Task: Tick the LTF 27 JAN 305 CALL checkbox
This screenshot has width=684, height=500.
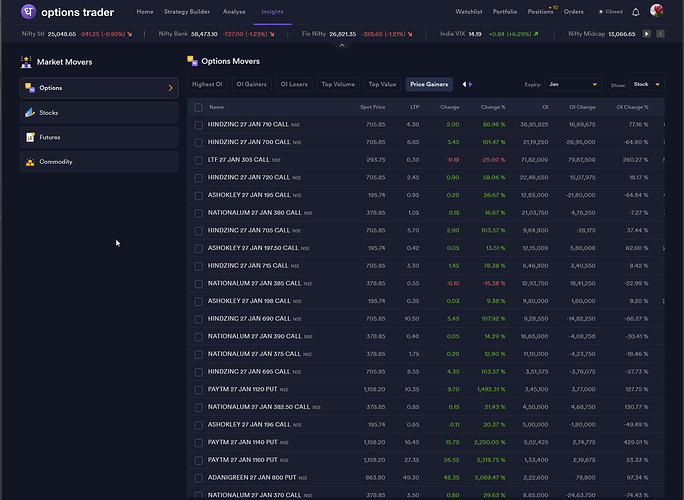Action: [198, 159]
